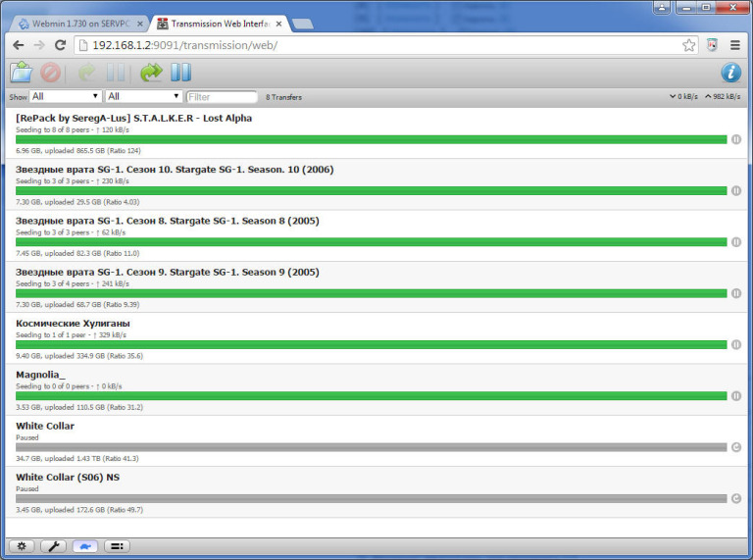Select torrent title S.T.A.L.K.E.R - Lost Alpha
Image resolution: width=753 pixels, height=560 pixels.
133,118
